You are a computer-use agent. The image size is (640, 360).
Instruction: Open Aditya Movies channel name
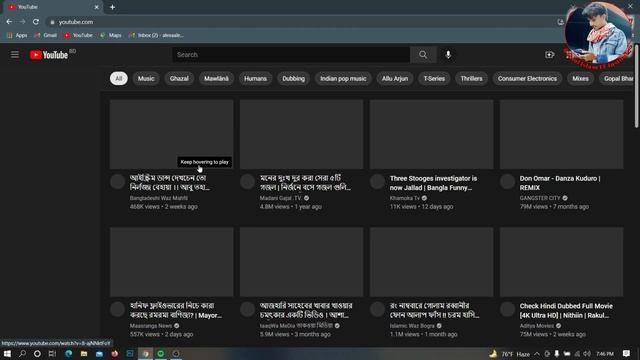[537, 326]
